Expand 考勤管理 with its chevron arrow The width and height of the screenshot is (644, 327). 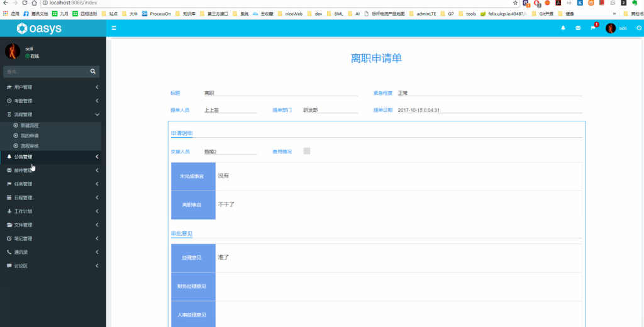pos(97,101)
